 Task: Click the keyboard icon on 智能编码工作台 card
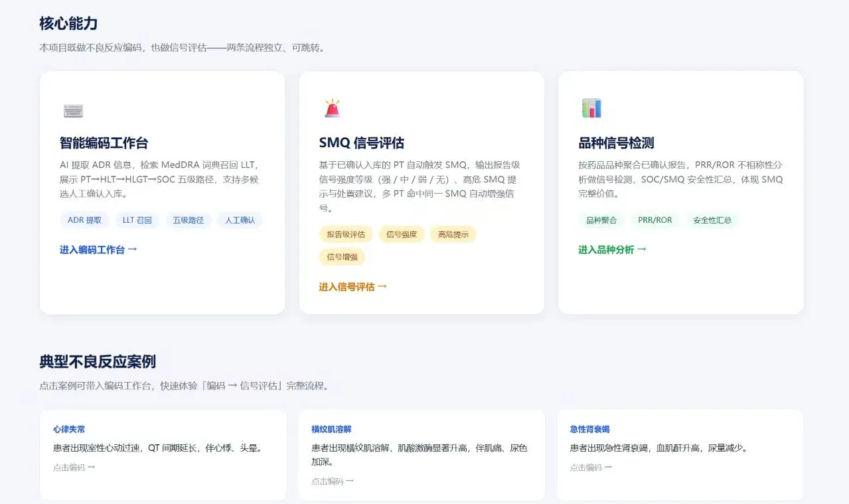(x=73, y=110)
